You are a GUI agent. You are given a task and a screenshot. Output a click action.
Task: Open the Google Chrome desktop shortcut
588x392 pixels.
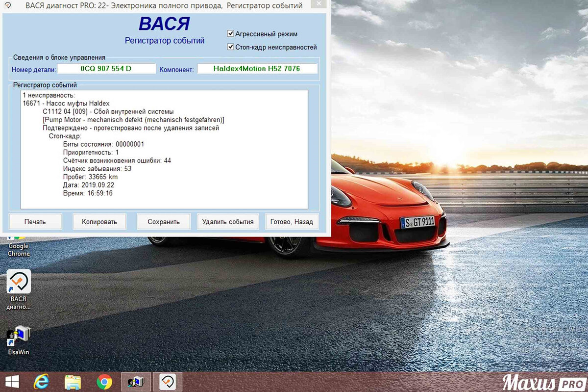click(19, 246)
